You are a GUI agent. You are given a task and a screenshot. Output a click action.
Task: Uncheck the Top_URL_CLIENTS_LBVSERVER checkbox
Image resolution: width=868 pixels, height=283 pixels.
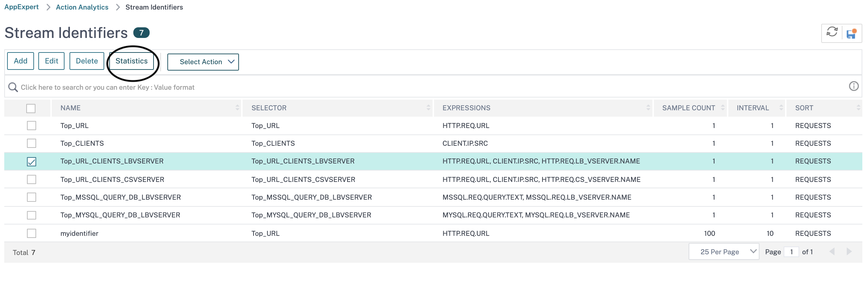coord(32,162)
